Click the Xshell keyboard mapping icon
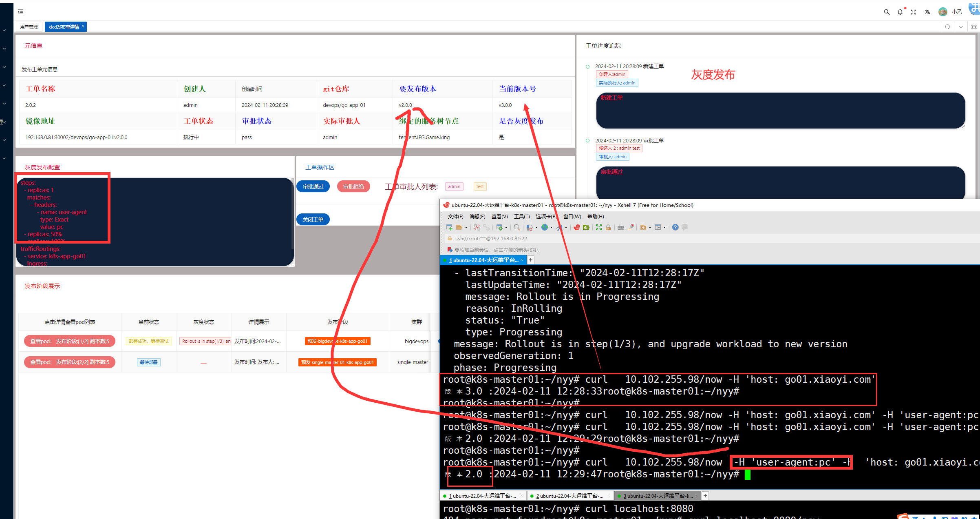980x519 pixels. (621, 227)
